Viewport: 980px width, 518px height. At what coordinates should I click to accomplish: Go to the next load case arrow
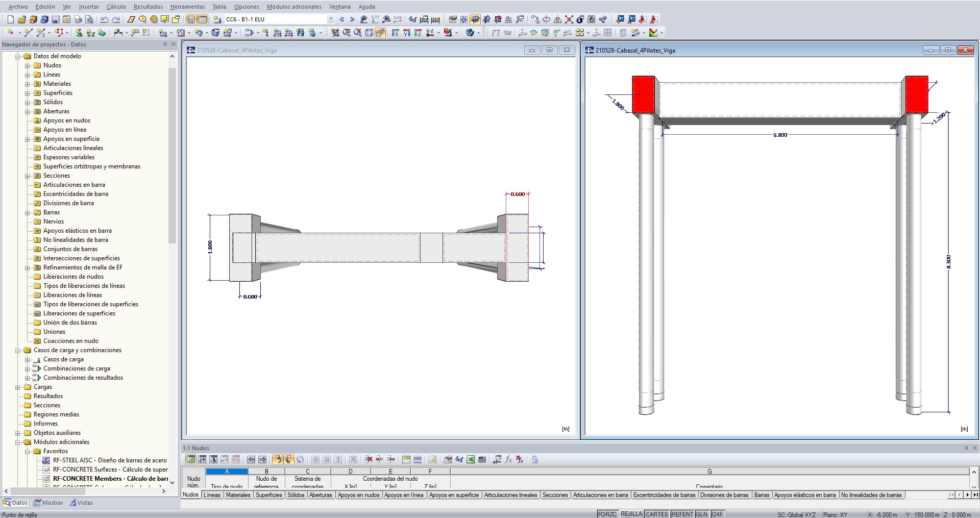pos(352,19)
